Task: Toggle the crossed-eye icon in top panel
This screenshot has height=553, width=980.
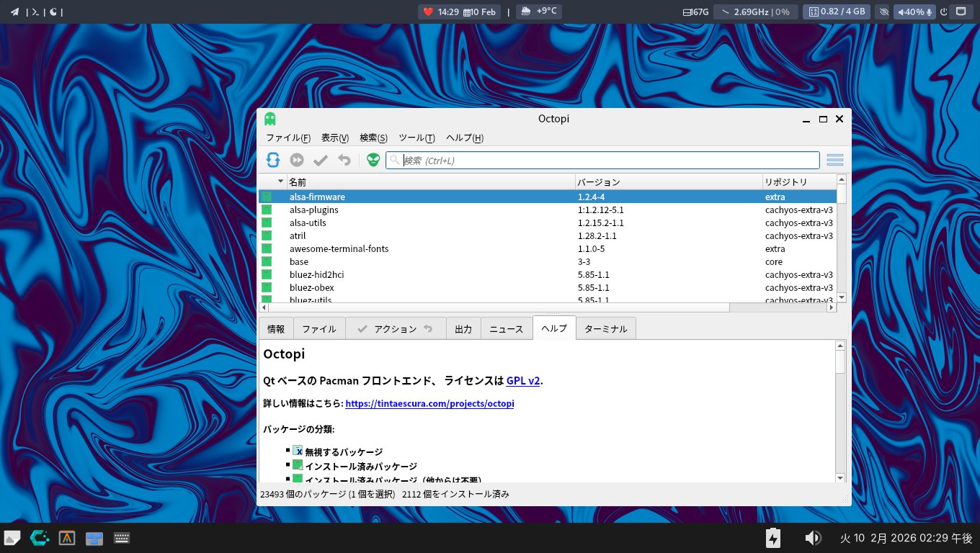Action: [x=884, y=12]
